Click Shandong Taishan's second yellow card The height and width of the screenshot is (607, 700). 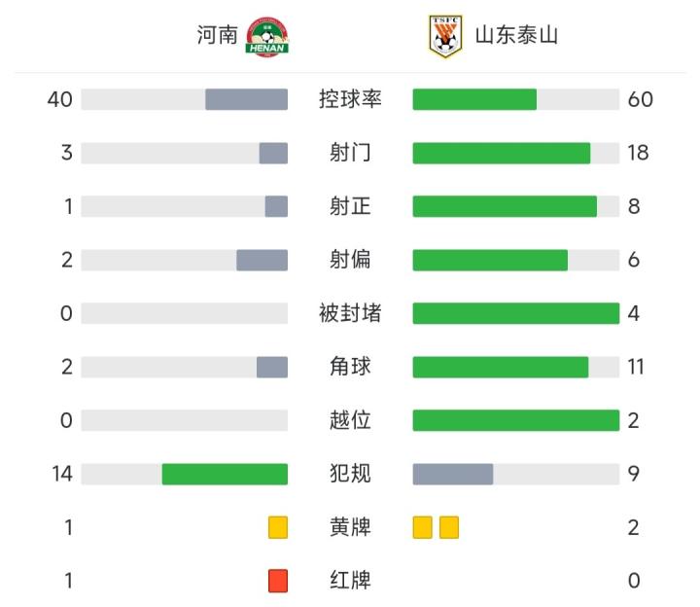point(448,527)
